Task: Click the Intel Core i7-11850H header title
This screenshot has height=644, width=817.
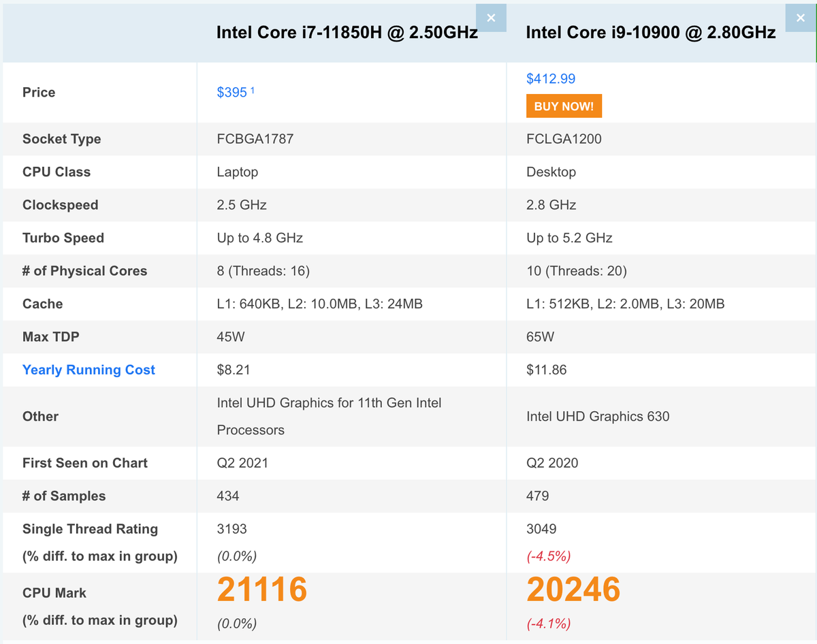Action: pos(347,33)
